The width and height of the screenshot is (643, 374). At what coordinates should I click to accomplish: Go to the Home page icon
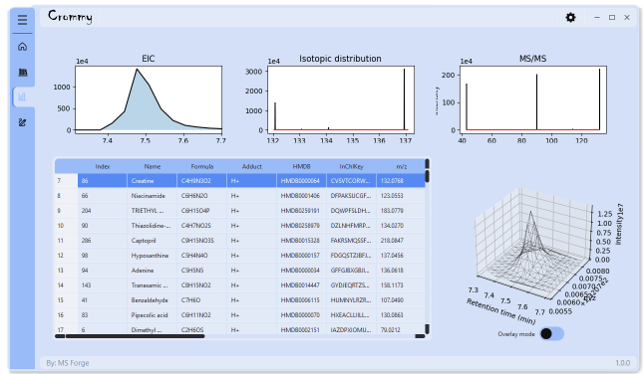pos(23,46)
